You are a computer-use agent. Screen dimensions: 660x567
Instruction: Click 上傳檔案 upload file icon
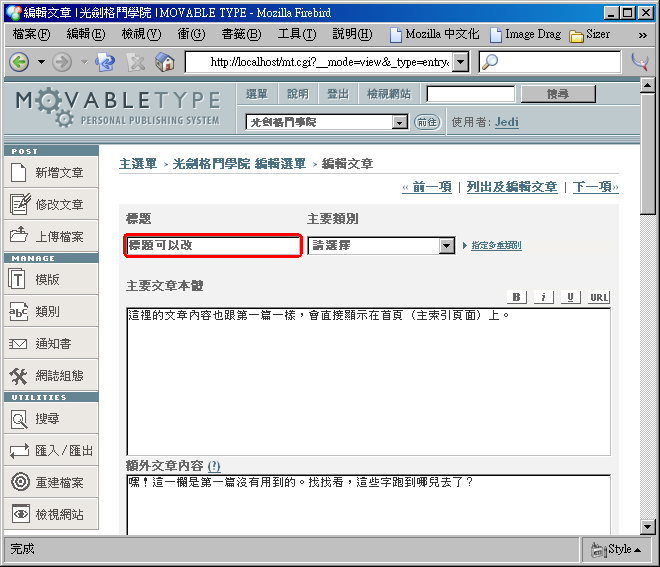click(19, 235)
